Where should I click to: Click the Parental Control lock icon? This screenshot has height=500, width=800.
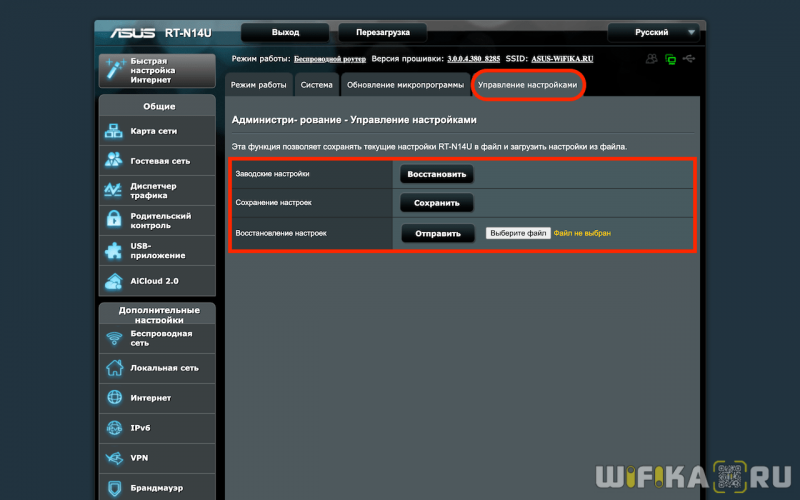tap(113, 219)
